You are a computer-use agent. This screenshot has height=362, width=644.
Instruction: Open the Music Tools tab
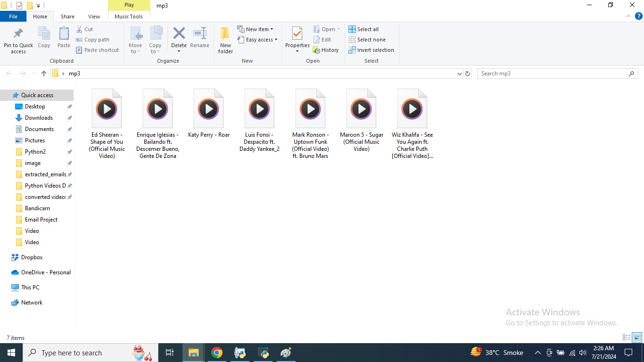[129, 16]
